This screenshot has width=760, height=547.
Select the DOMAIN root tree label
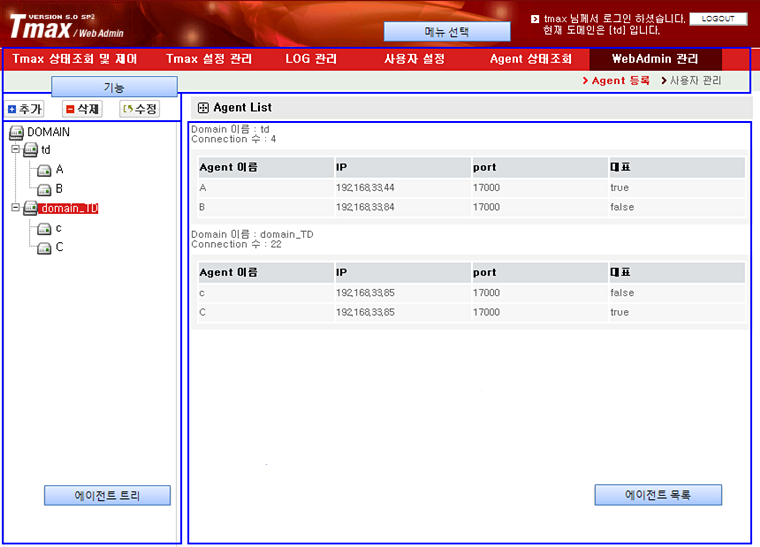pos(48,132)
